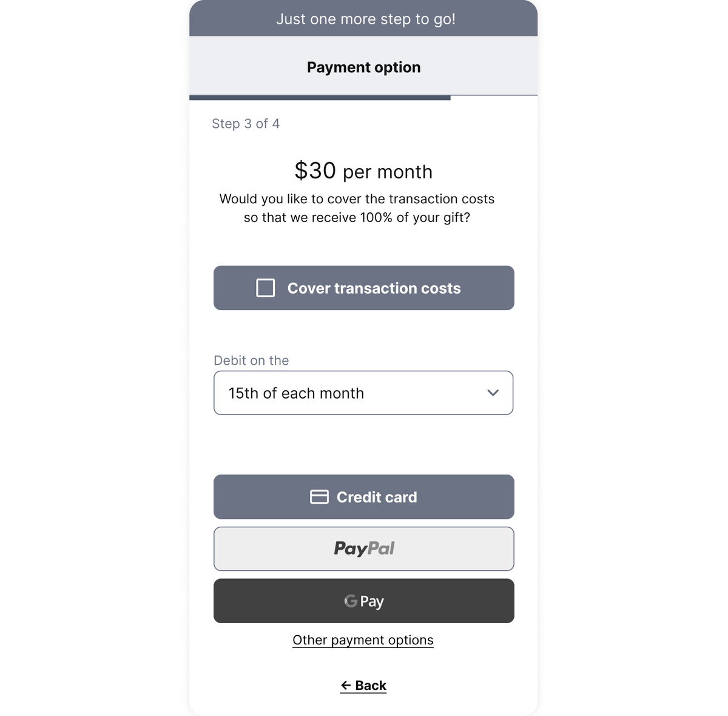The image size is (728, 716).
Task: Click the Step 3 of 4 indicator
Action: coord(246,124)
